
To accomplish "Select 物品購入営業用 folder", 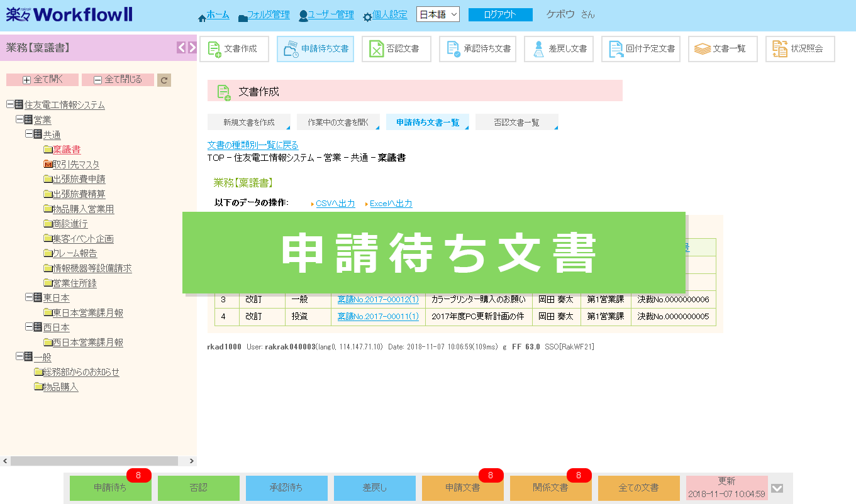I will (83, 209).
